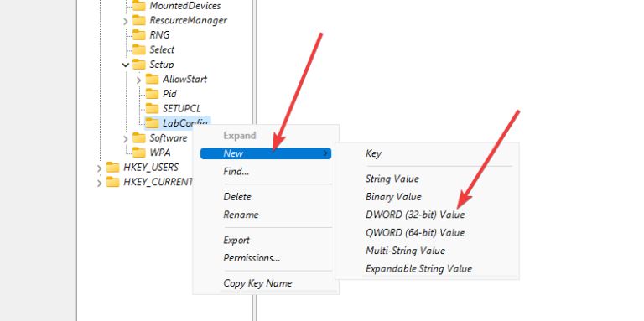Choose DWORD (32-bit) Value

pyautogui.click(x=415, y=215)
